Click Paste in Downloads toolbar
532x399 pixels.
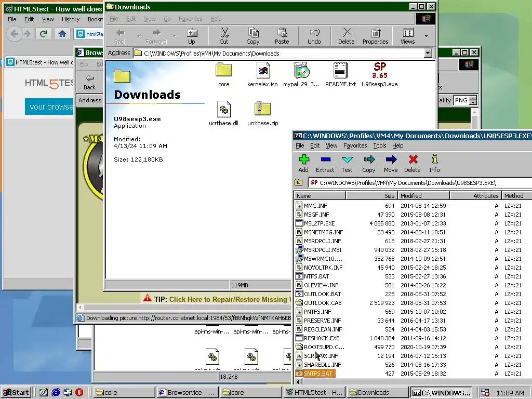click(x=282, y=36)
